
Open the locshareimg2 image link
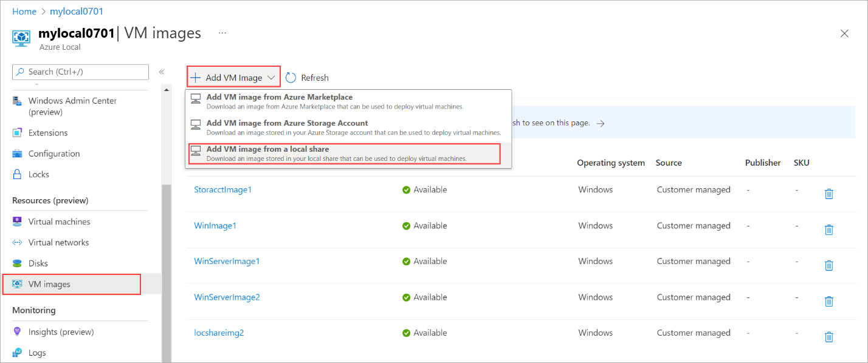[219, 333]
